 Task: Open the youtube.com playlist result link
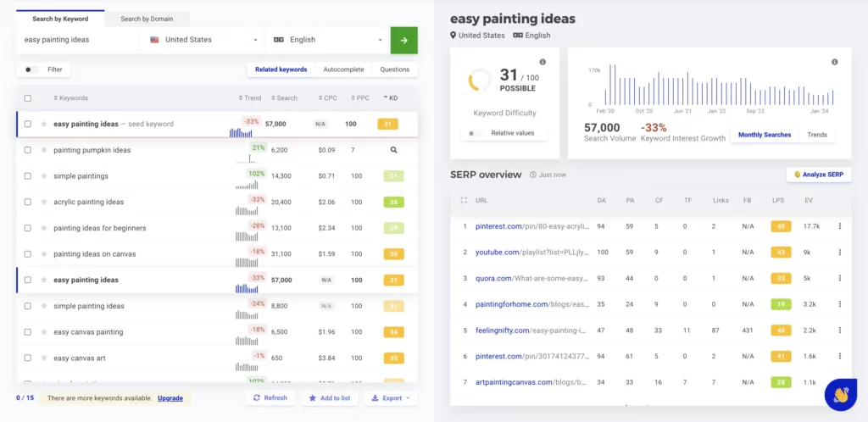coord(532,253)
